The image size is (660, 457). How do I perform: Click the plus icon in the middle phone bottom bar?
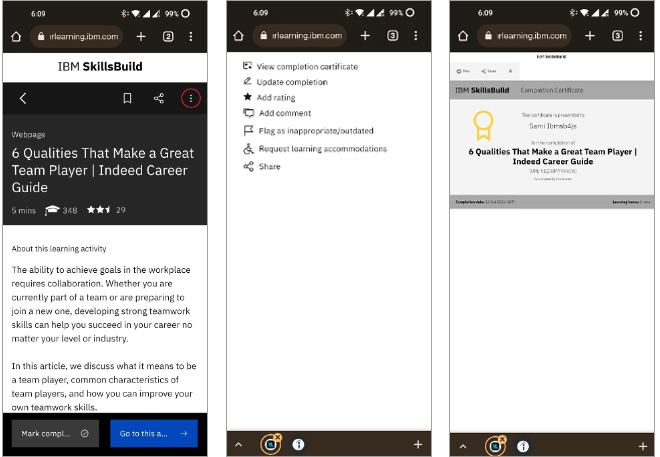point(418,444)
